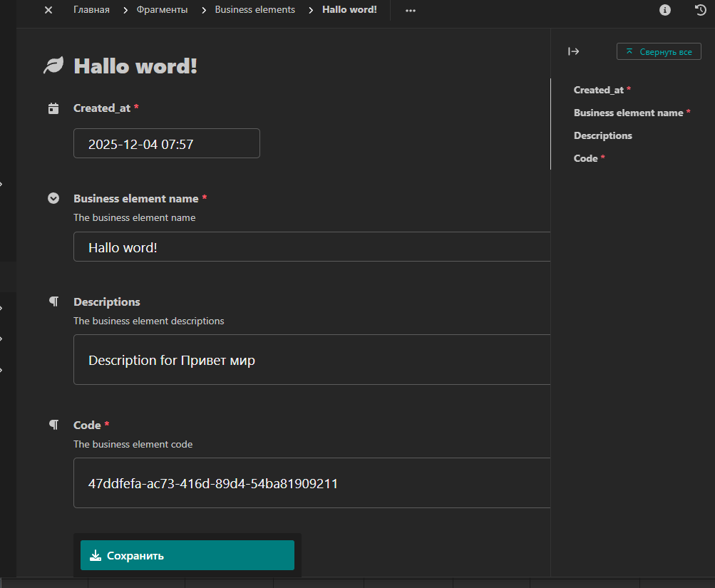Open Фрагменты breadcrumb
This screenshot has height=588, width=715.
click(x=162, y=9)
